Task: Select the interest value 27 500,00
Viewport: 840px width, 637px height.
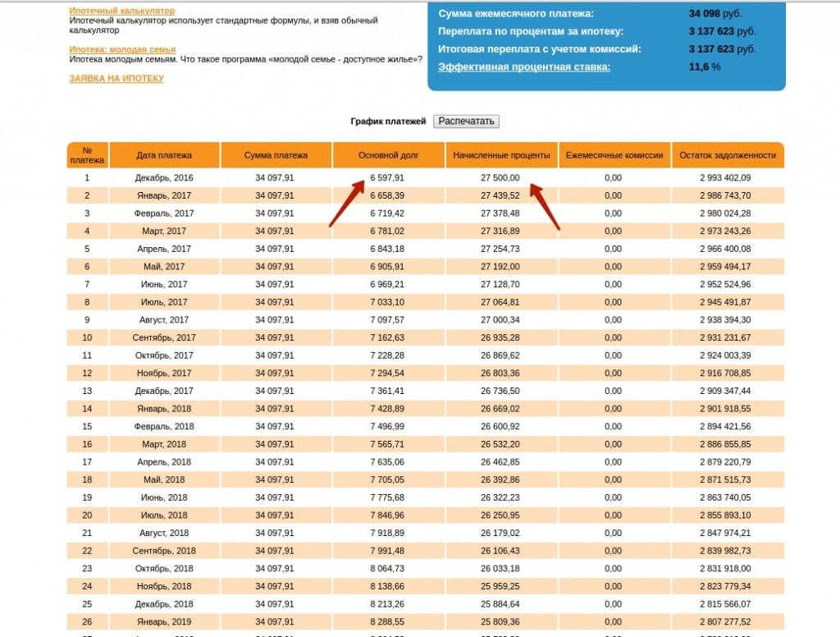Action: tap(500, 178)
